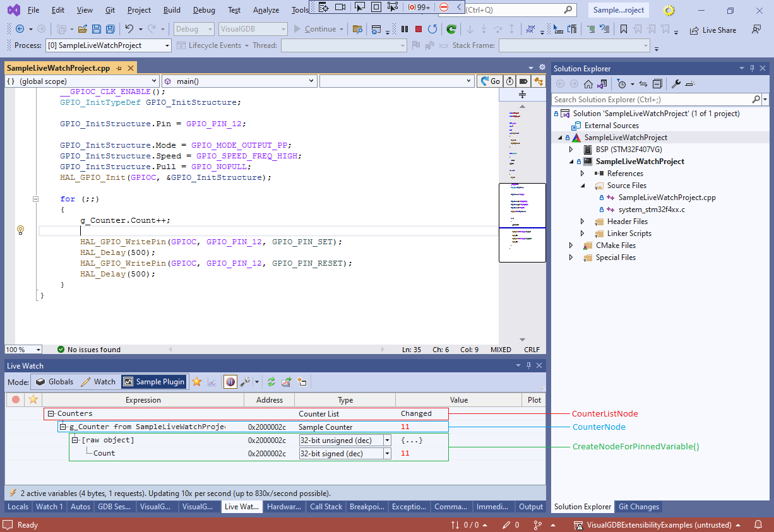Click the Home icon in Solution Explorer
Screen dimensions: 774x532
(588, 84)
